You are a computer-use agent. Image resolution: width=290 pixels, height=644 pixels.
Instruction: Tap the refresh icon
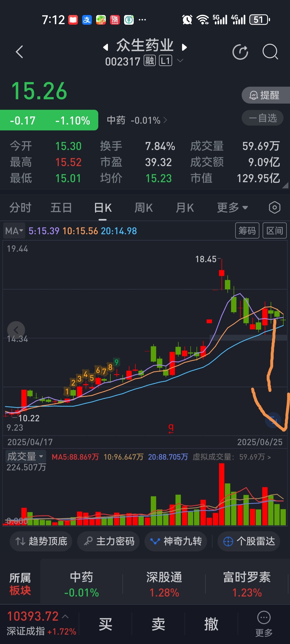coord(240,52)
